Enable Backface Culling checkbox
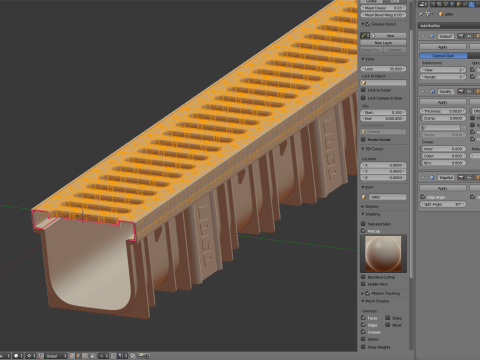 [x=363, y=277]
